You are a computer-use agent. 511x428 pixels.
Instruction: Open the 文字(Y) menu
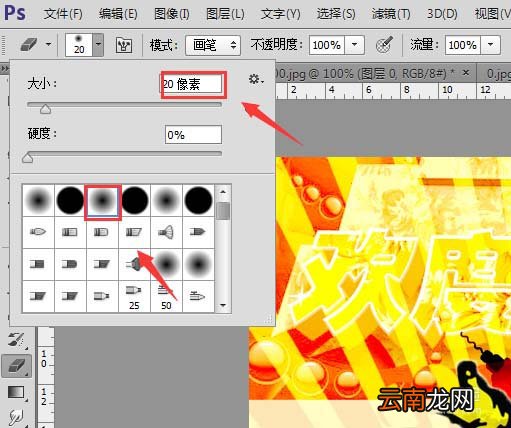tap(280, 14)
